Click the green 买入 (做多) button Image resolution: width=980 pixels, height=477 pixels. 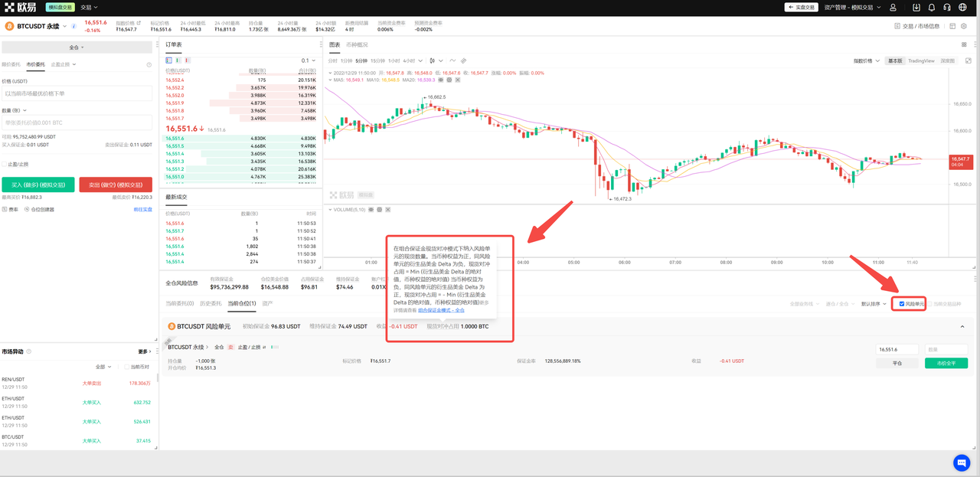tap(38, 185)
